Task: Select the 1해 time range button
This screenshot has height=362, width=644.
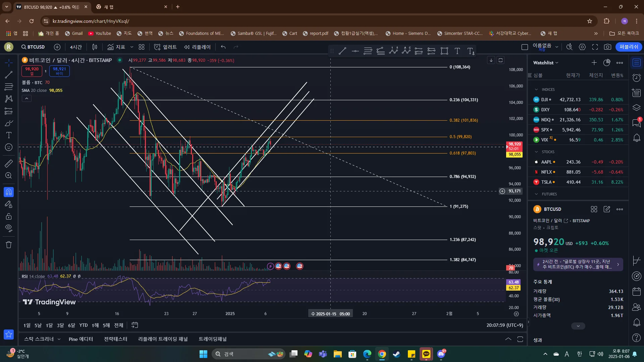Action: (95, 325)
